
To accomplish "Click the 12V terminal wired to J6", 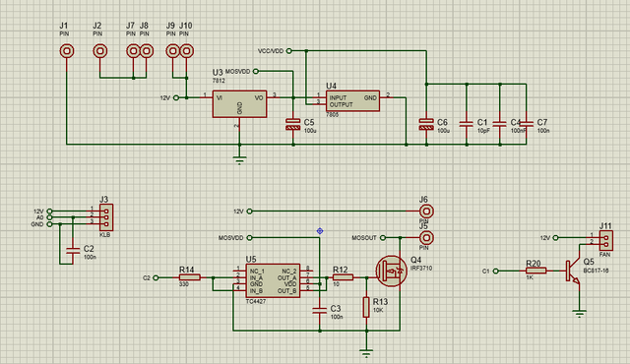I will click(249, 212).
